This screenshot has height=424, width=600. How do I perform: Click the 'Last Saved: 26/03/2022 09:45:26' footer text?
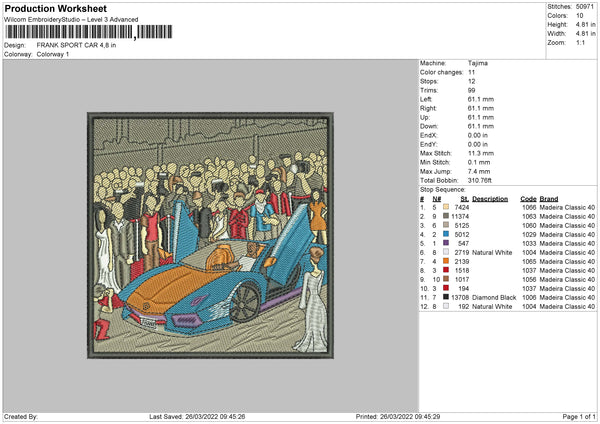[197, 416]
